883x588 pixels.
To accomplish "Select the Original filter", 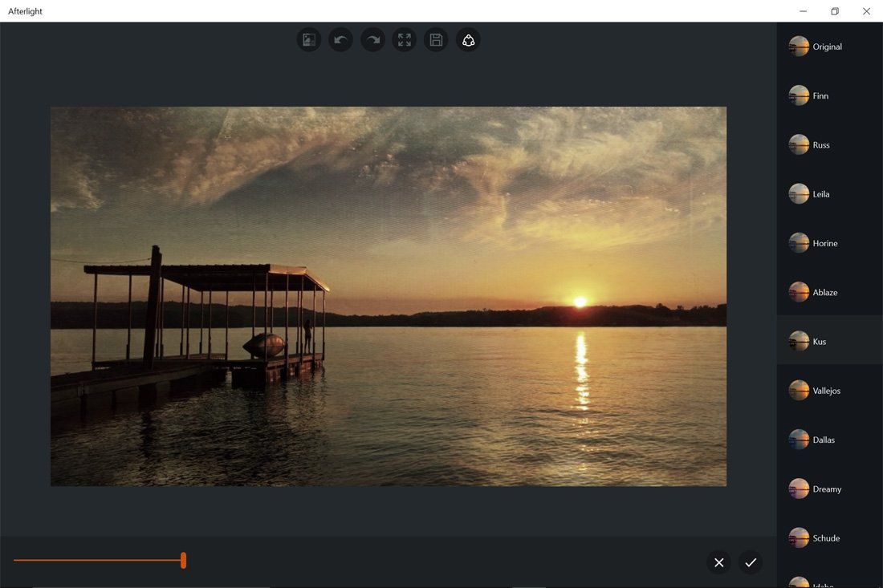I will click(827, 47).
